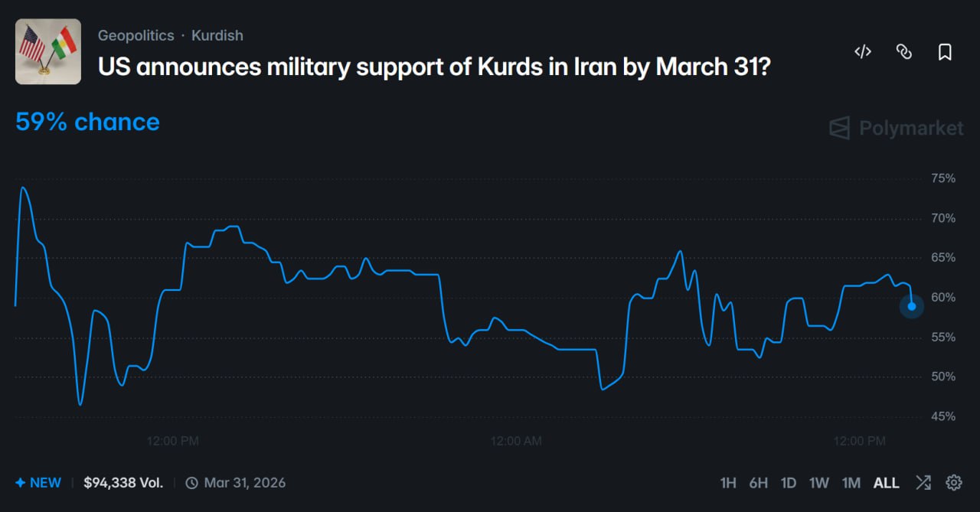The height and width of the screenshot is (512, 980).
Task: Click the Mar 31, 2026 end date
Action: (245, 483)
